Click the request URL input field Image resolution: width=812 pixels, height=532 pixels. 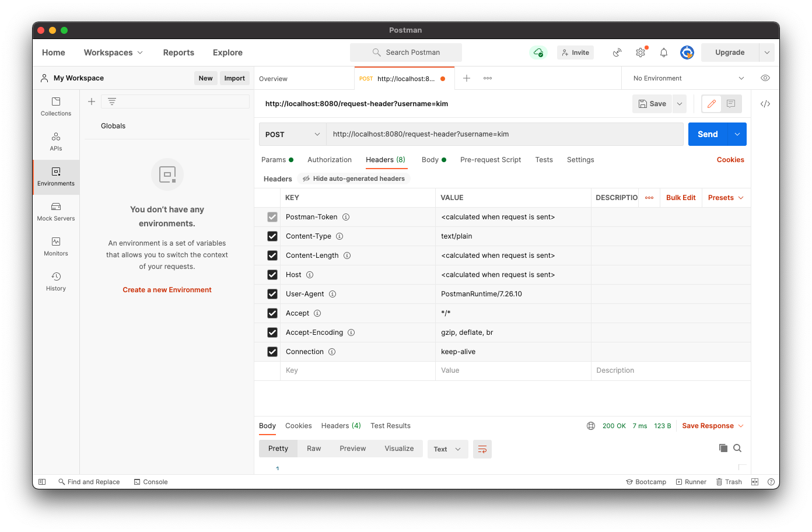[505, 134]
